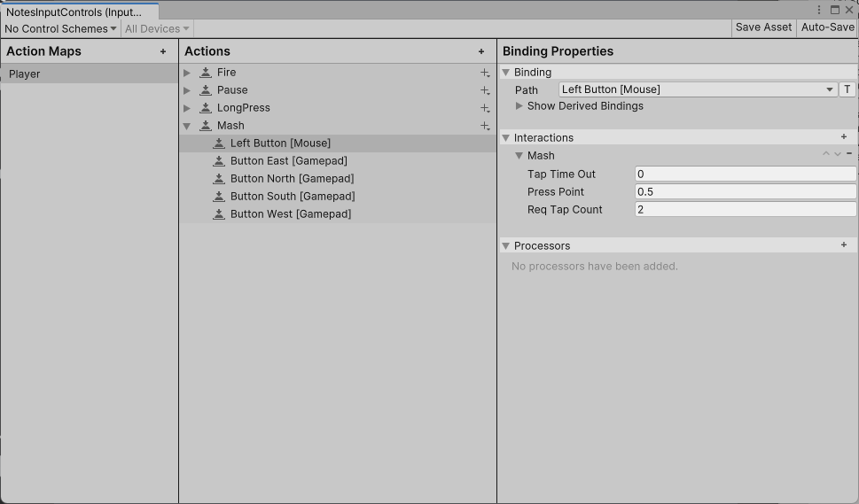The width and height of the screenshot is (859, 504).
Task: Open the No Control Schemes dropdown
Action: pyautogui.click(x=60, y=28)
